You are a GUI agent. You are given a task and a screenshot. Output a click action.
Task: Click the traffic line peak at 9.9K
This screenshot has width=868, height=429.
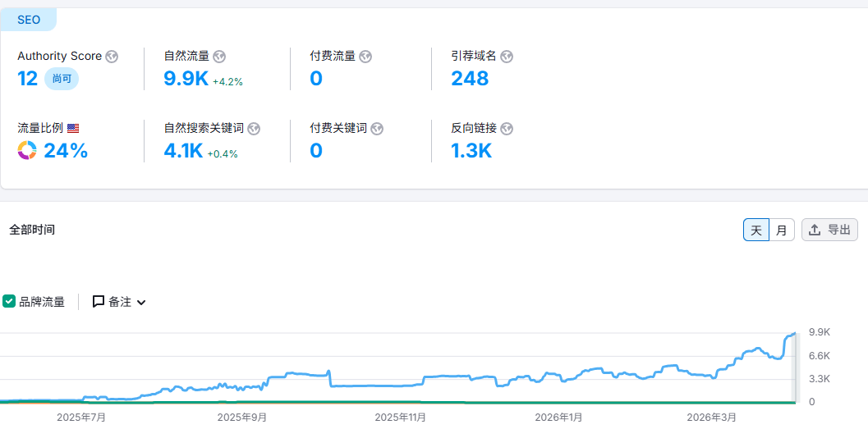[793, 334]
